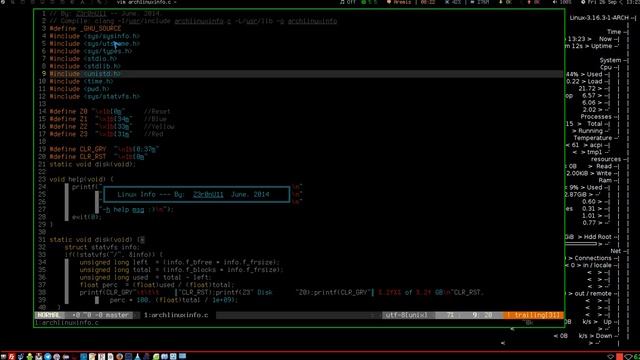Click the "#define CLR_GRY" line

click(104, 149)
